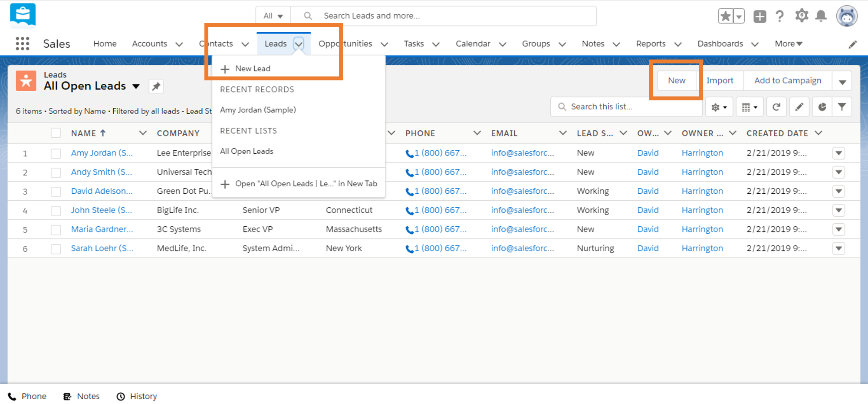868x404 pixels.
Task: Click Add to Campaign button
Action: tap(788, 81)
